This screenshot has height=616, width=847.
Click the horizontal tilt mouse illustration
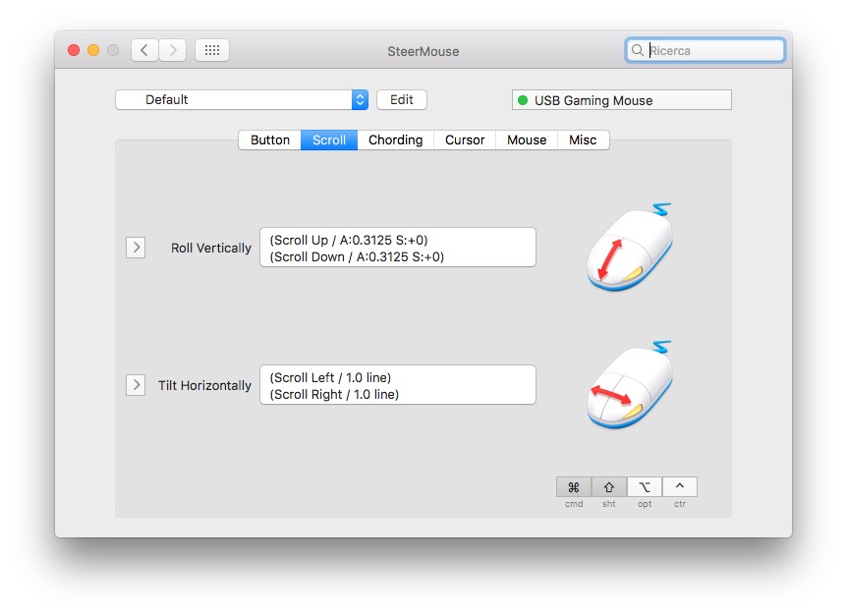click(x=631, y=384)
